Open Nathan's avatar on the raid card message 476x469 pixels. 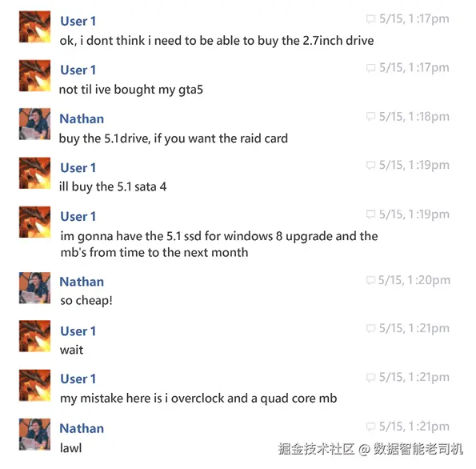[x=34, y=124]
